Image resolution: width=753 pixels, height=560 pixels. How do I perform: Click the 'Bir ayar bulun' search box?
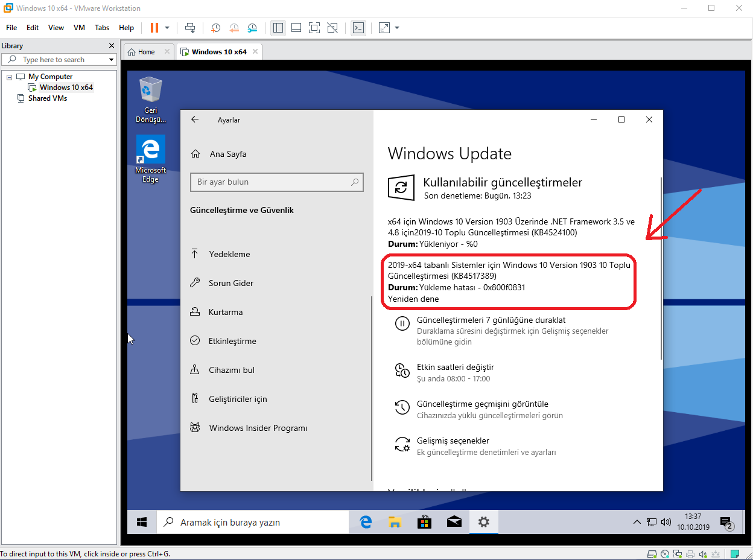tap(277, 182)
